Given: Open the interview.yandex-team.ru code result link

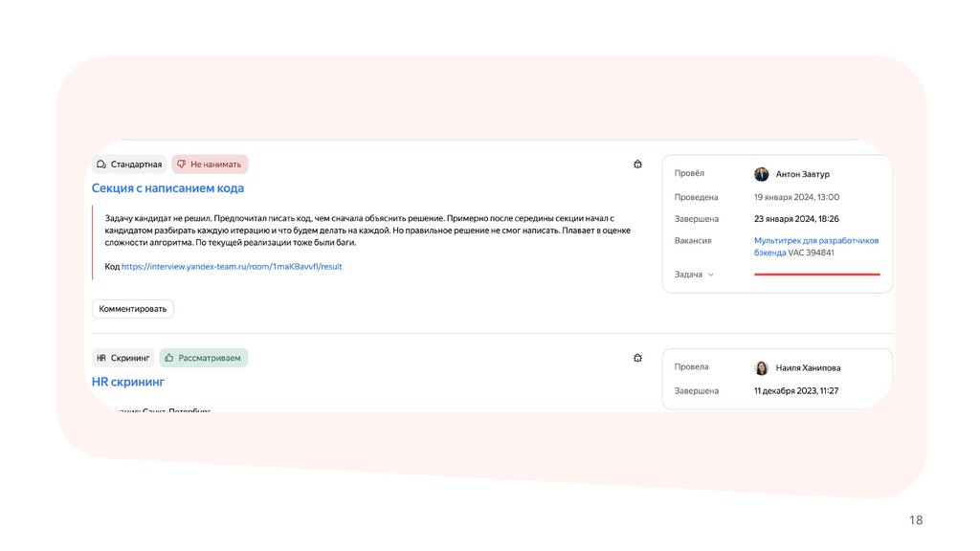Looking at the screenshot, I should click(232, 266).
